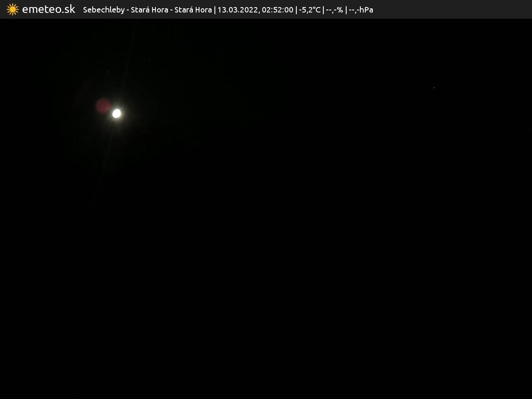Click the small star on the right side
Viewport: 532px width, 399px height.
click(434, 88)
